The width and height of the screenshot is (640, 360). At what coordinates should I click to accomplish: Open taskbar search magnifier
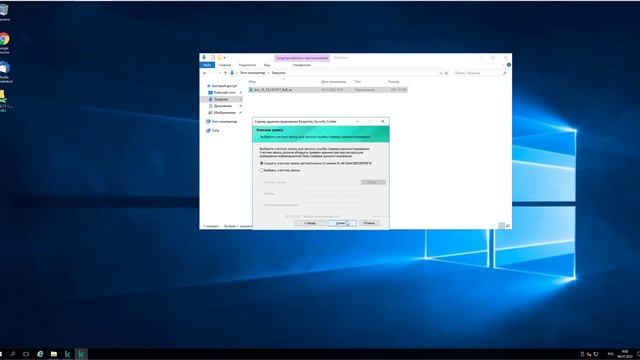13,354
